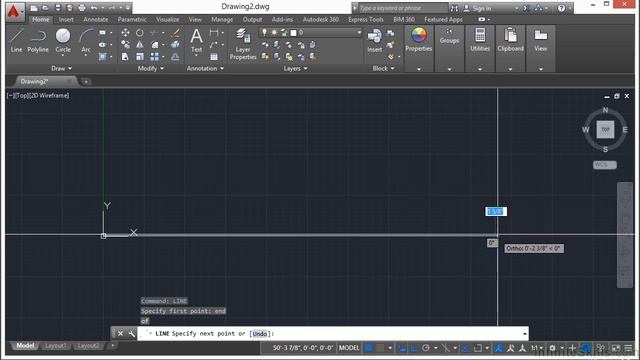The height and width of the screenshot is (360, 640).
Task: Click the search keyword input field
Action: 403,8
